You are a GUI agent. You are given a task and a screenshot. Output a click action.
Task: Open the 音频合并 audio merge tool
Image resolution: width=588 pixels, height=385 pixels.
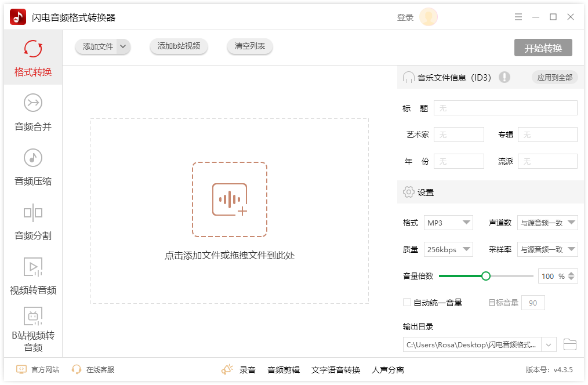point(32,112)
